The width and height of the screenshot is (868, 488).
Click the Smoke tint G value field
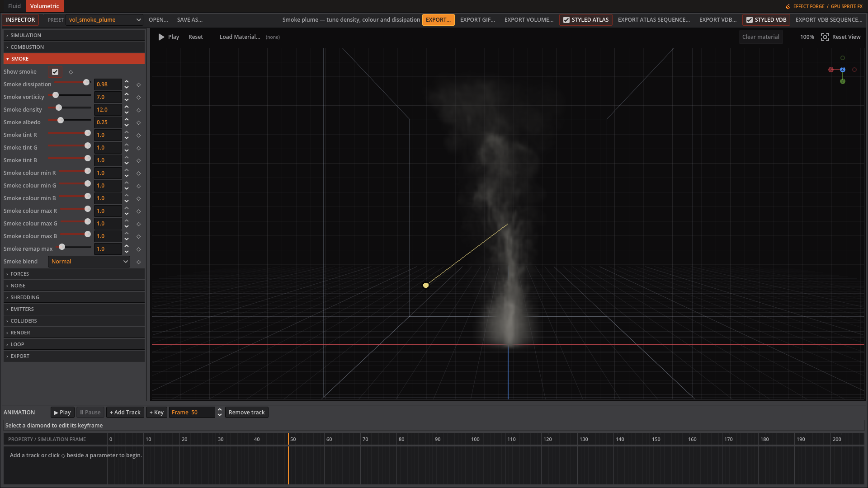[x=108, y=148]
